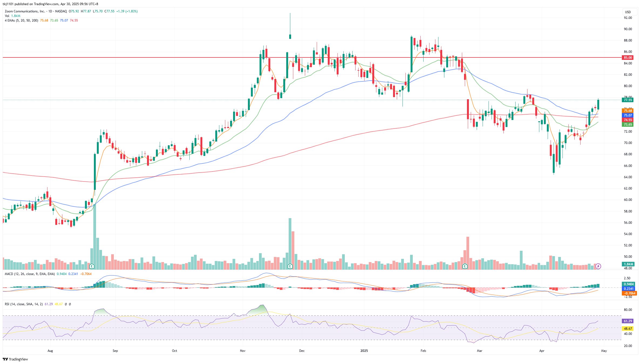
Task: Click the 2.50 level on MACD axis
Action: pos(627,278)
